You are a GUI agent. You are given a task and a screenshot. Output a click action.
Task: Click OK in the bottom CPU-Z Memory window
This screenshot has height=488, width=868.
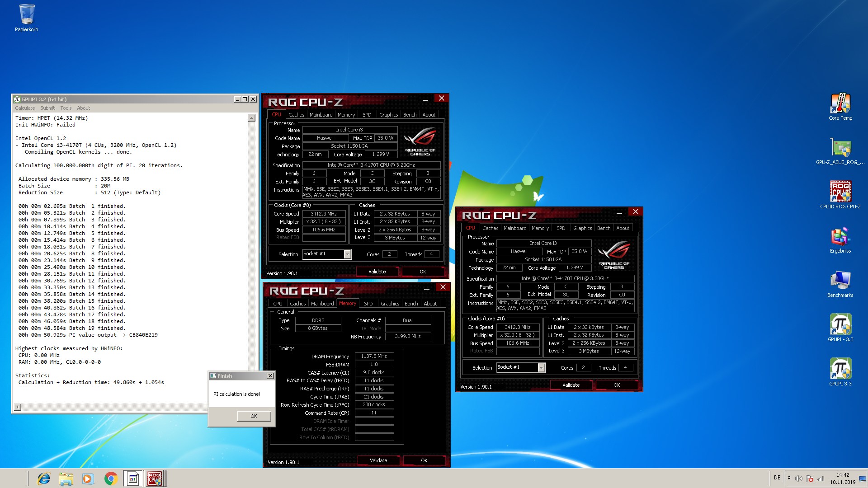(424, 460)
